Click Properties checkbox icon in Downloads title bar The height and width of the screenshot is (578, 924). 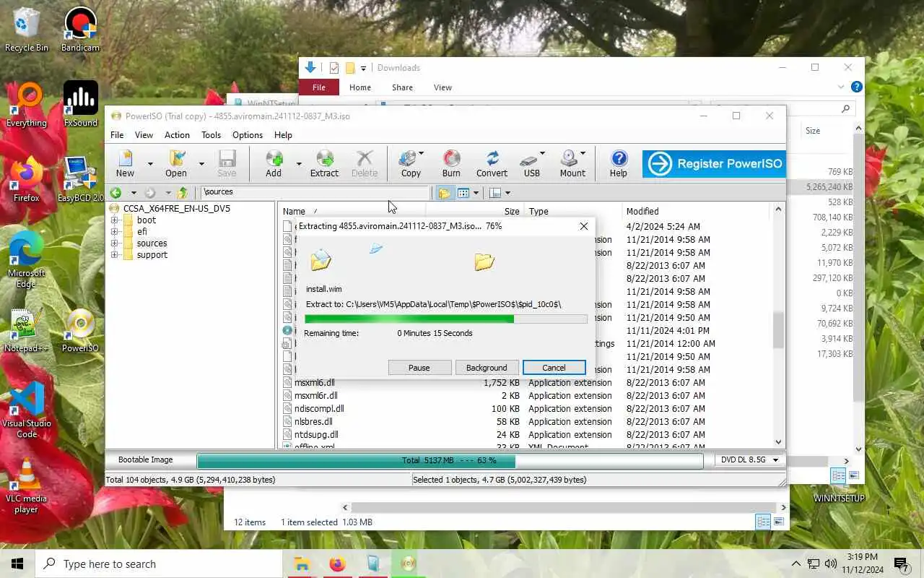pyautogui.click(x=334, y=68)
